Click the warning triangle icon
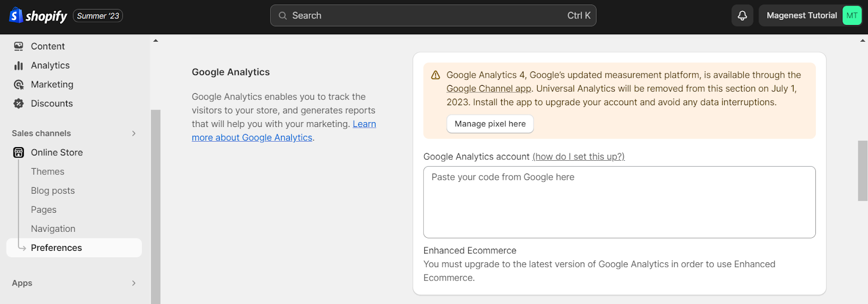The image size is (868, 304). 436,75
